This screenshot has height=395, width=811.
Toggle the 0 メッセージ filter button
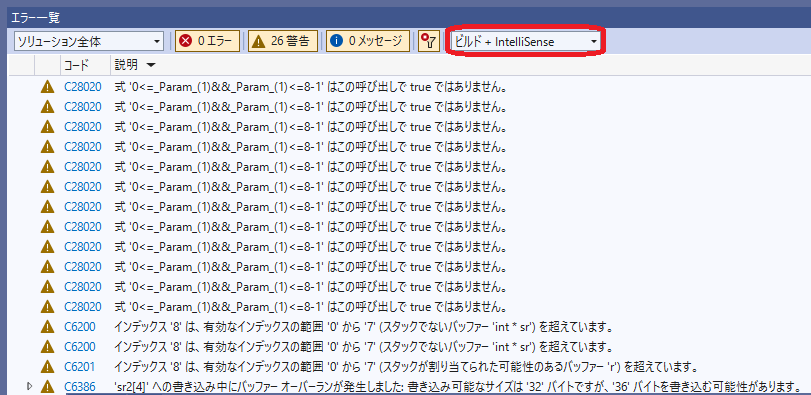(368, 41)
